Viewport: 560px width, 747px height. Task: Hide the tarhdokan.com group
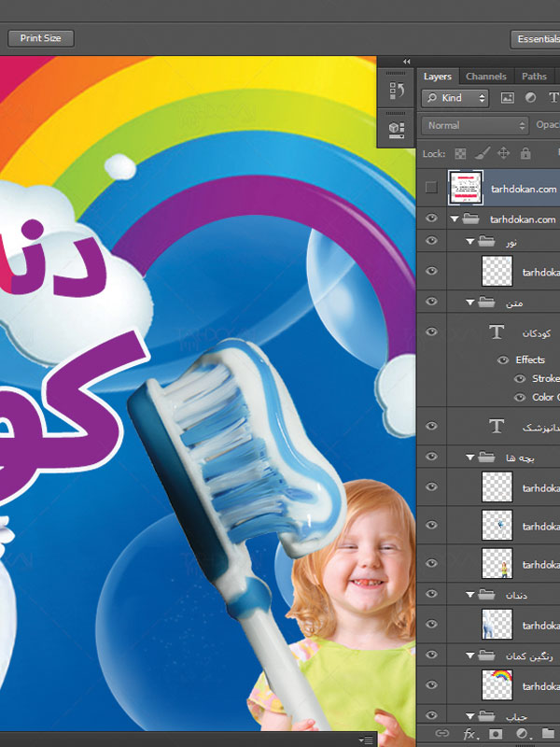coord(431,218)
